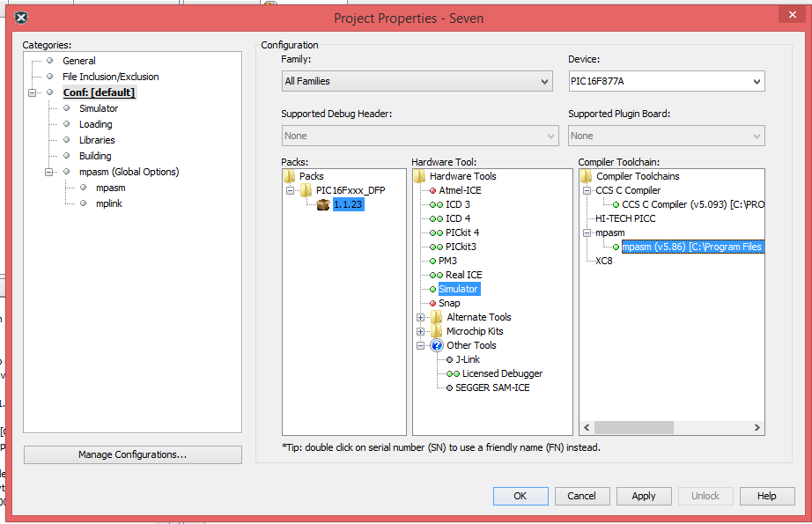
Task: Select the mpasm subcategory under Global Options
Action: tap(110, 188)
